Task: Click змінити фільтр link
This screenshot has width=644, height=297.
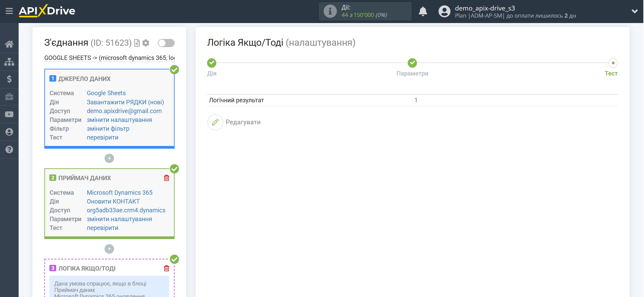Action: click(x=108, y=129)
